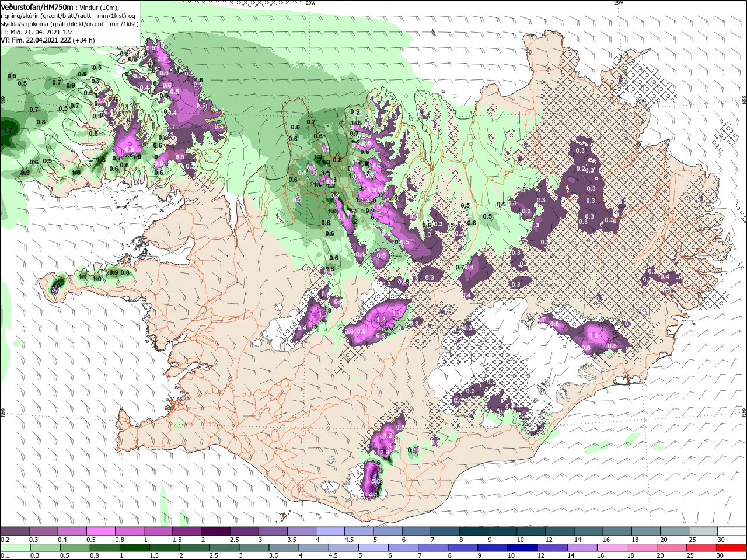Select the purple 1.5 snow legend swatch
The image size is (747, 560).
point(186,531)
